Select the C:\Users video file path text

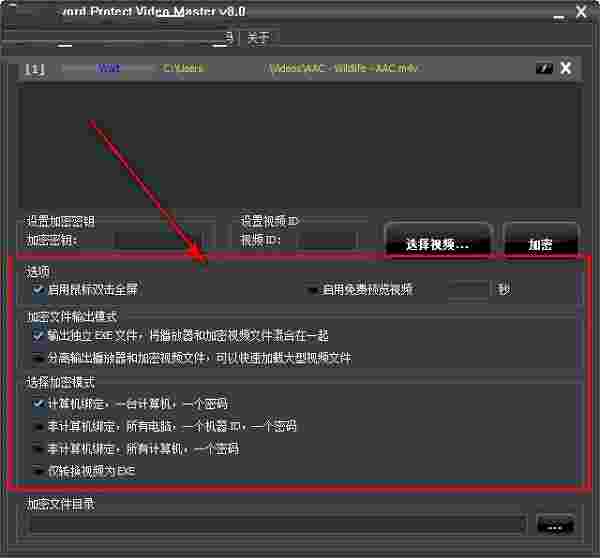pyautogui.click(x=290, y=68)
